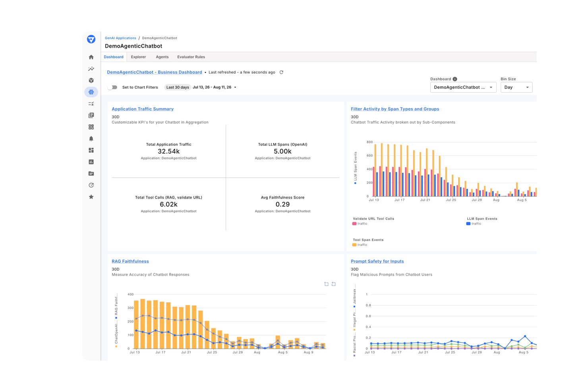
Task: Open the folder icon in the sidebar
Action: point(91,174)
